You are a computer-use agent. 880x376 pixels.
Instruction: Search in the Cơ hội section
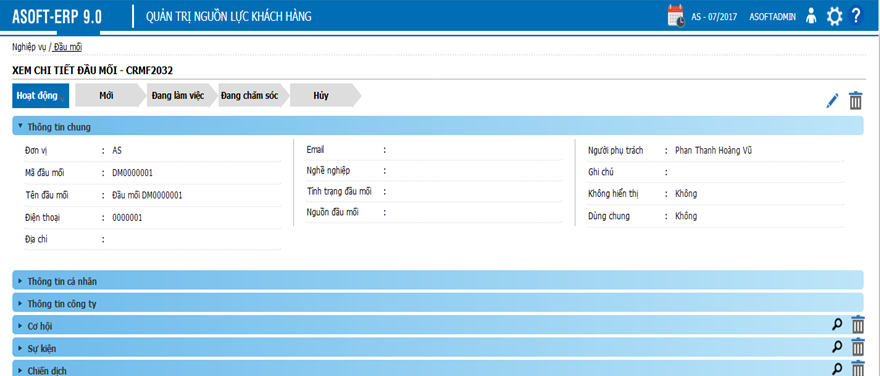point(837,324)
